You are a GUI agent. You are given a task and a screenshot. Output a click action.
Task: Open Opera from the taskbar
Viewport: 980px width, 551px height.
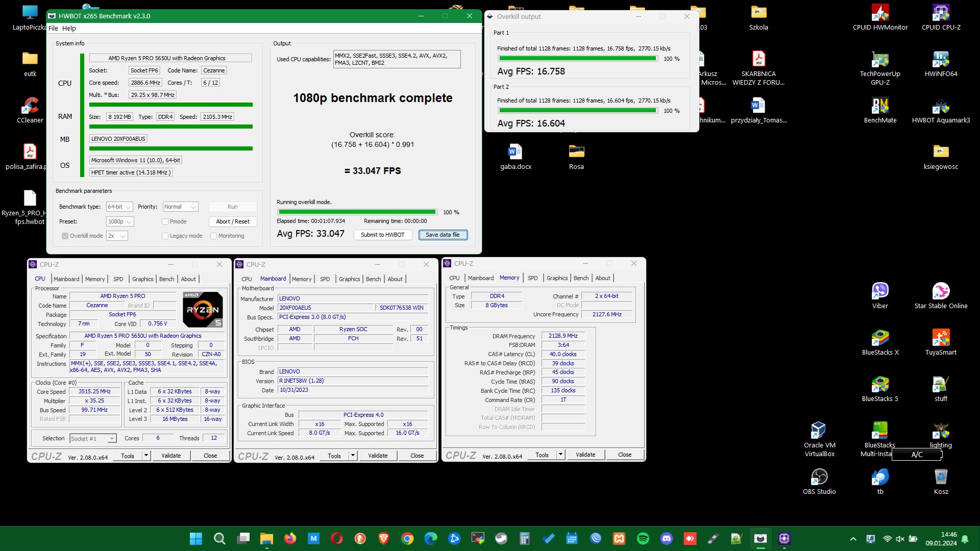click(x=337, y=538)
